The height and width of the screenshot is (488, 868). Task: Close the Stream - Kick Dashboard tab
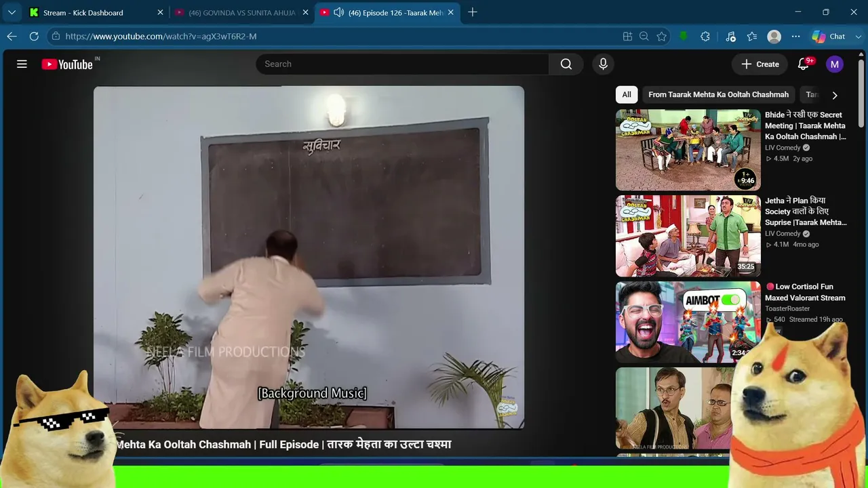click(161, 12)
